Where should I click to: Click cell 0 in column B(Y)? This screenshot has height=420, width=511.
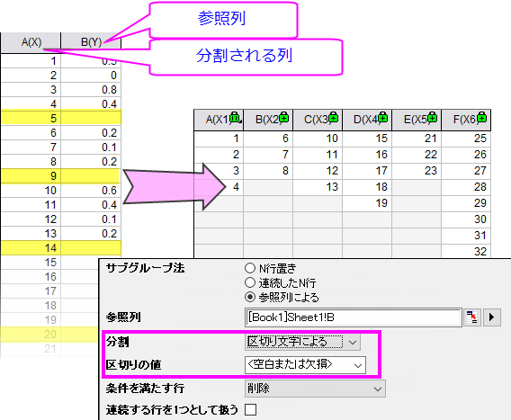coord(91,76)
